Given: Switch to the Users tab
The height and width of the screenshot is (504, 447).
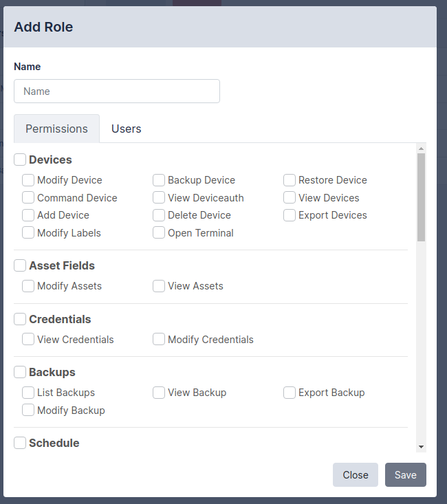Looking at the screenshot, I should (126, 129).
